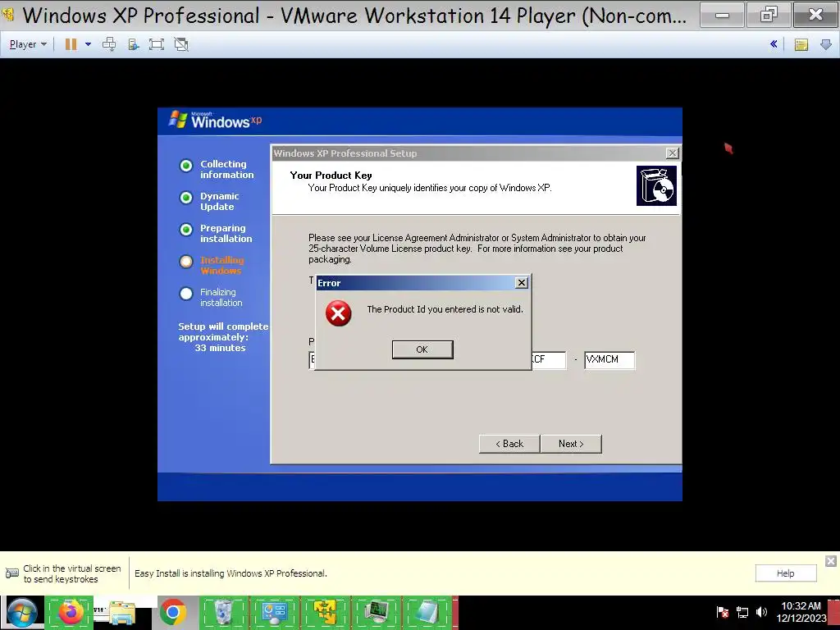Click Send Ctrl+Alt+Del toolbar icon
Image resolution: width=840 pixels, height=630 pixels.
pyautogui.click(x=109, y=44)
